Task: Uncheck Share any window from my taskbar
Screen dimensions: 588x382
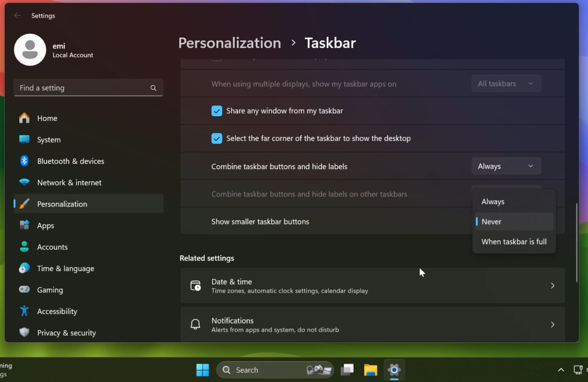Action: click(217, 111)
